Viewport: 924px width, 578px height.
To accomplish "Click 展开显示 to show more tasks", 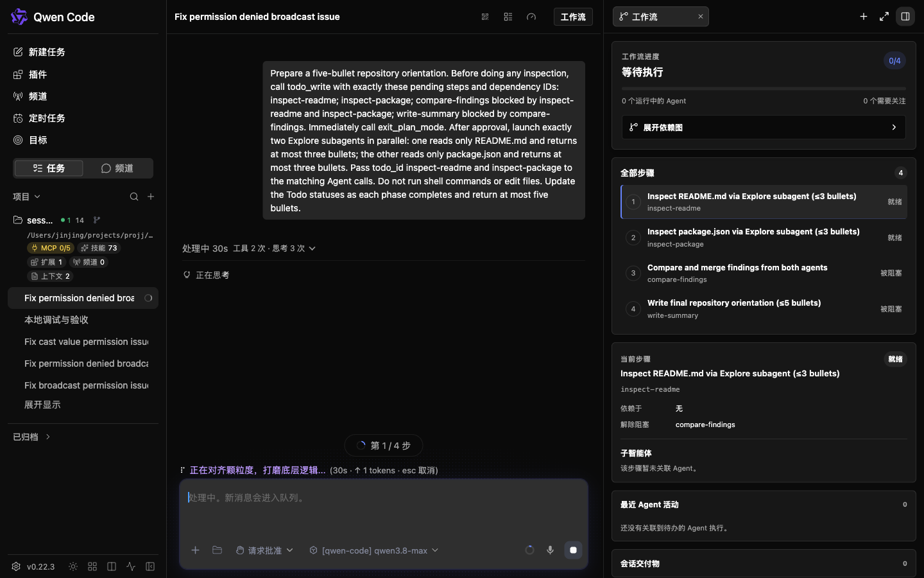I will point(42,405).
